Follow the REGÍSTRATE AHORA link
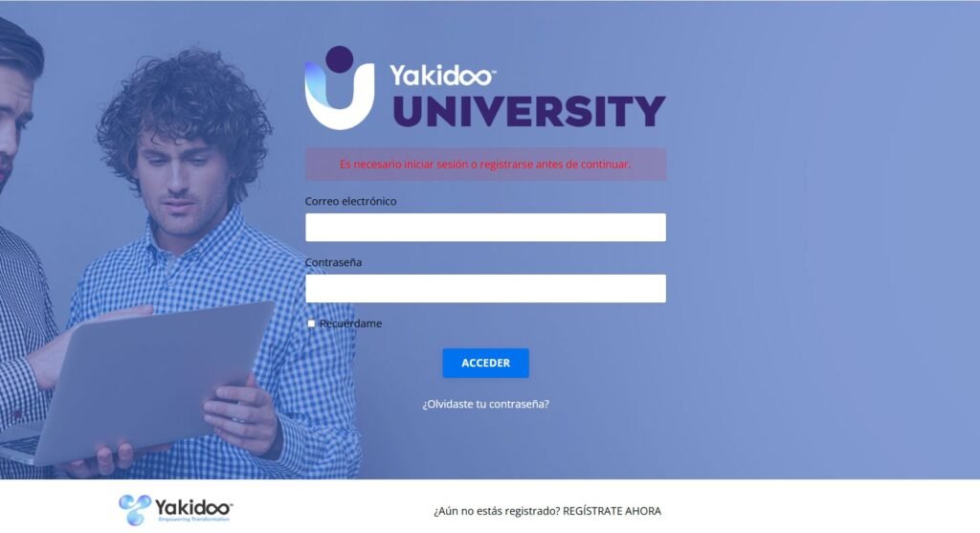 tap(612, 511)
